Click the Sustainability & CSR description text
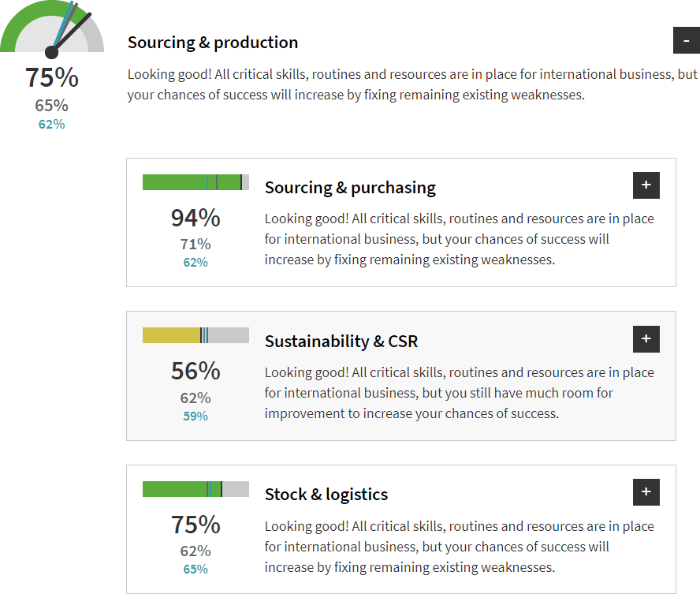This screenshot has height=594, width=700. 459,393
